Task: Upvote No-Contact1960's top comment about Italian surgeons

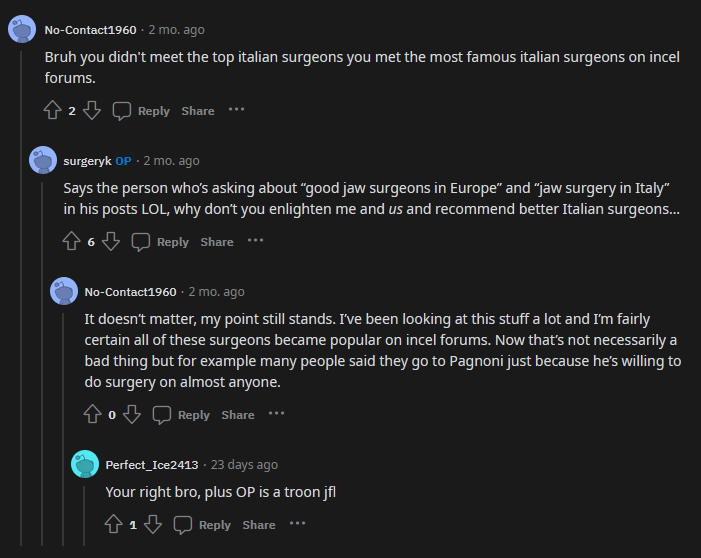Action: [x=53, y=110]
